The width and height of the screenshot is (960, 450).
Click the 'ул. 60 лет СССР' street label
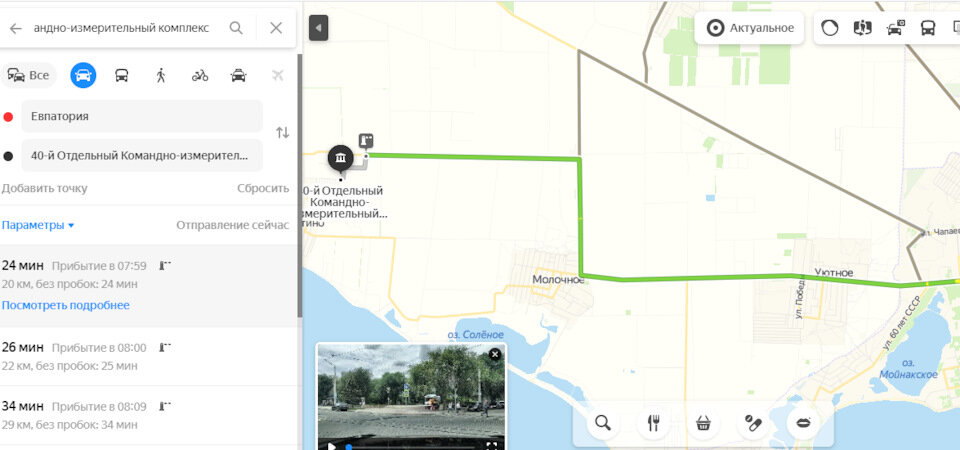coord(902,322)
